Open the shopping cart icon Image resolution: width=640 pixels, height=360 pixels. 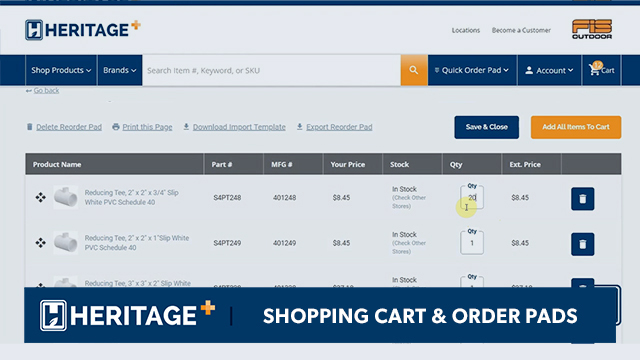click(x=601, y=70)
